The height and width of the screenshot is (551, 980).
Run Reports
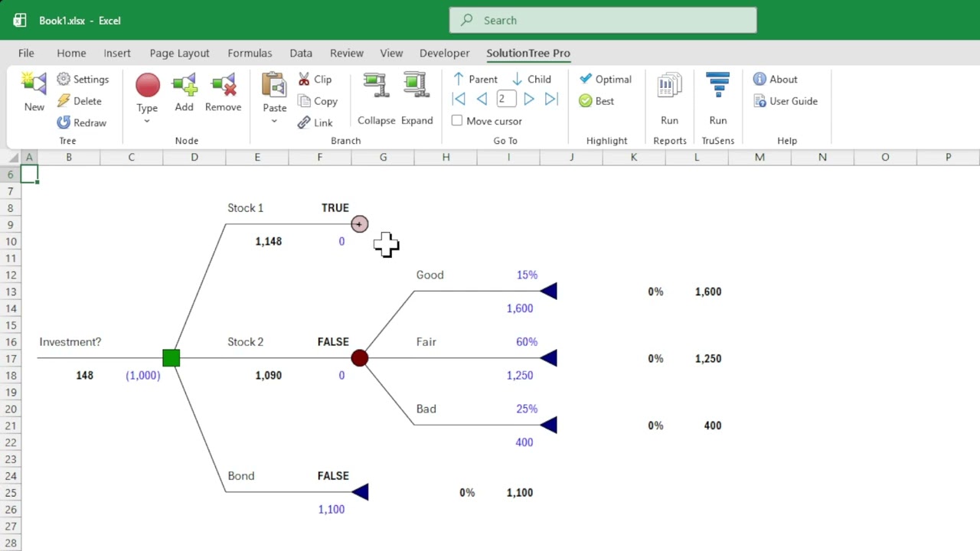(x=669, y=99)
